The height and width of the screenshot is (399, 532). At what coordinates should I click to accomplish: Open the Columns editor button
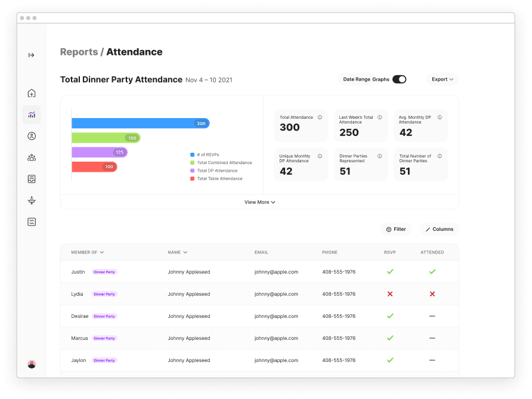(440, 229)
